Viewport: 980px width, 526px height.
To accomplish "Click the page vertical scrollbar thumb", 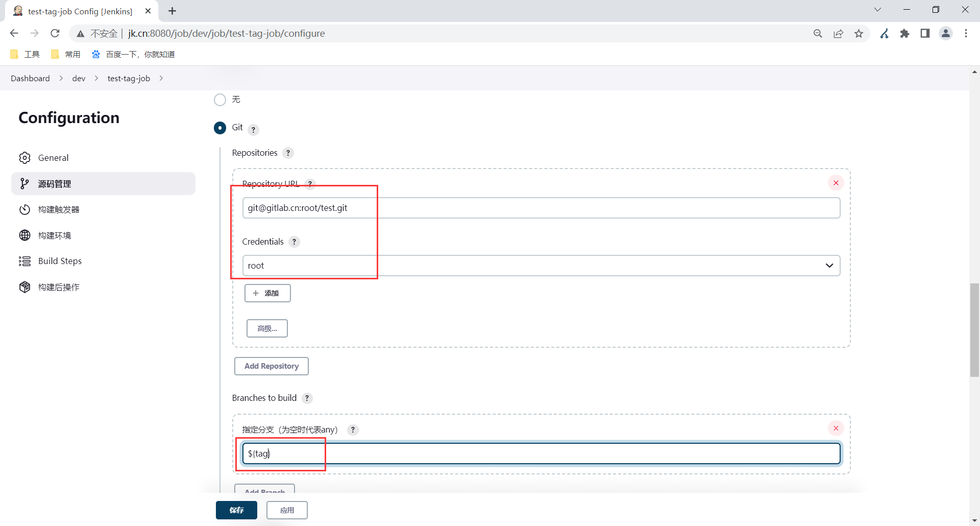I will tap(975, 329).
